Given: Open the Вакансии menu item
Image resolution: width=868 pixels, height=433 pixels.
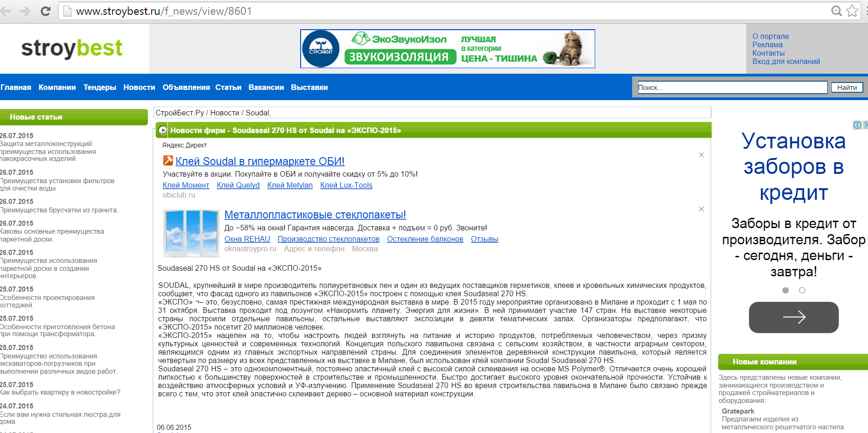Looking at the screenshot, I should tap(266, 87).
